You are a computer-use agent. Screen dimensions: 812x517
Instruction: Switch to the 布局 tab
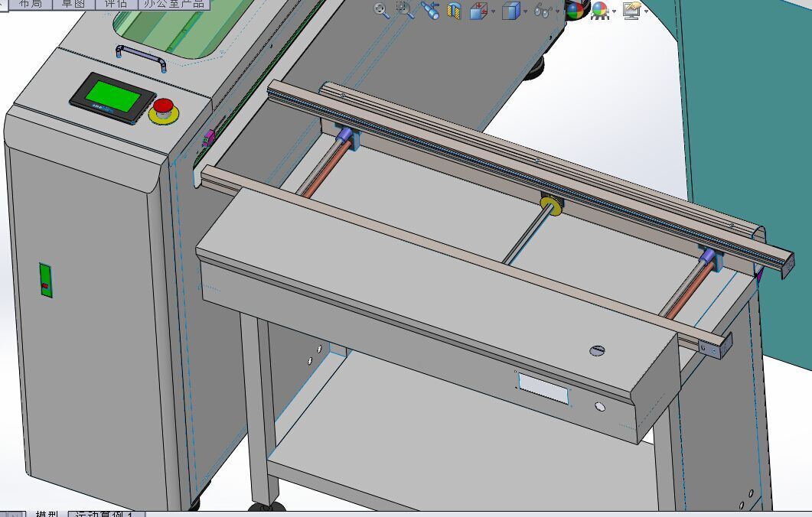tap(31, 4)
